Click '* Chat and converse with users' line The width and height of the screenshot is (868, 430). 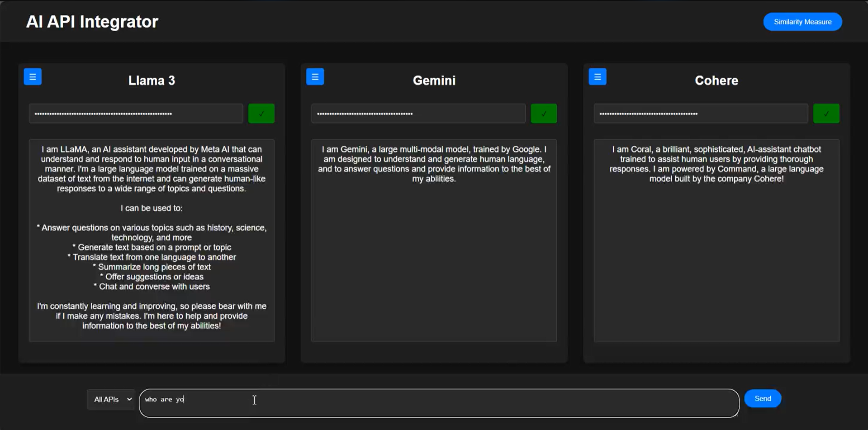click(152, 287)
